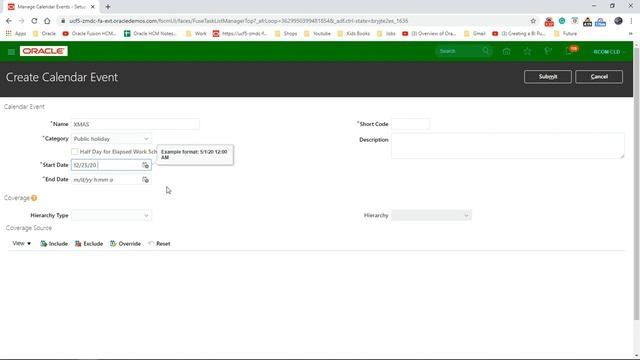Open the Work bookmark folder
This screenshot has height=360, width=640.
(x=196, y=33)
